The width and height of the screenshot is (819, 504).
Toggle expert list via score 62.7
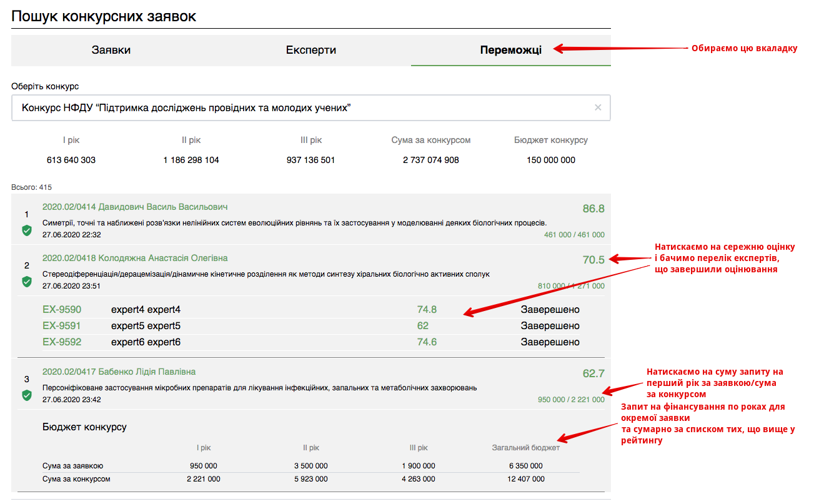pyautogui.click(x=593, y=373)
